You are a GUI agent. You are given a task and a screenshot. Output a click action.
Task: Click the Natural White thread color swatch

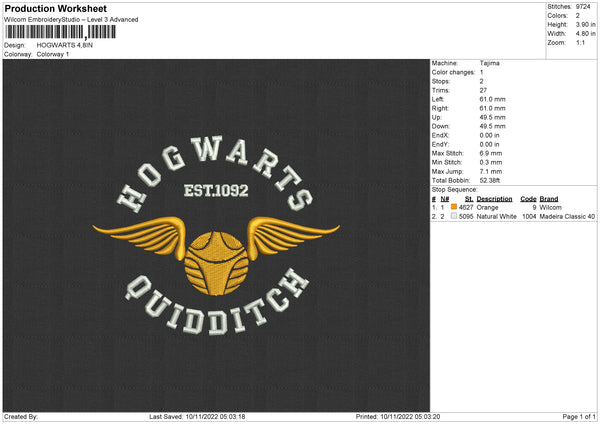tap(454, 216)
